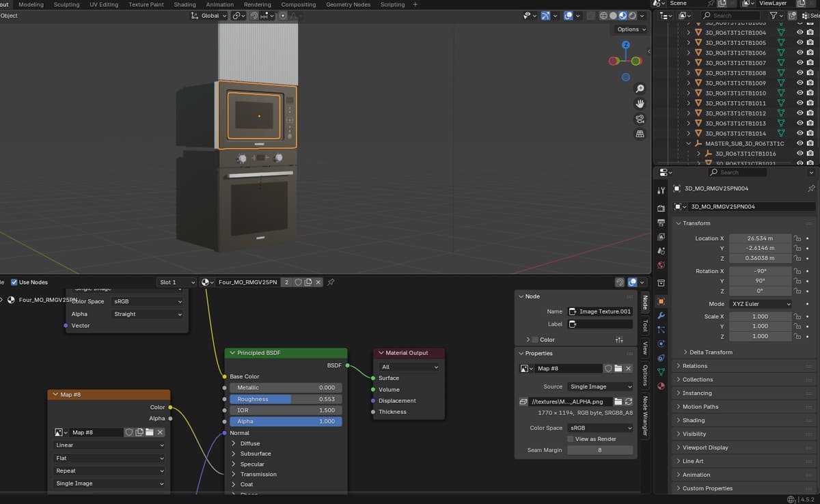Hide MASTER_SUB_3D_RO6T3T1C in viewport
The width and height of the screenshot is (820, 504).
[800, 143]
